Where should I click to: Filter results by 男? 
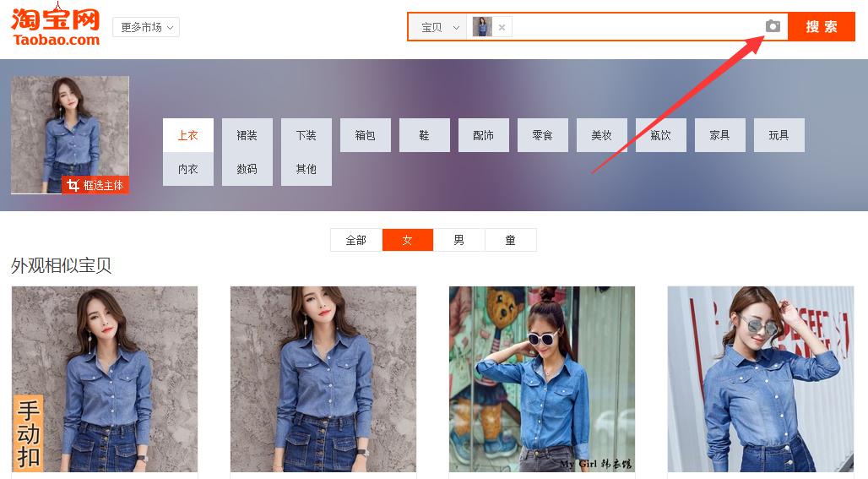click(x=459, y=240)
